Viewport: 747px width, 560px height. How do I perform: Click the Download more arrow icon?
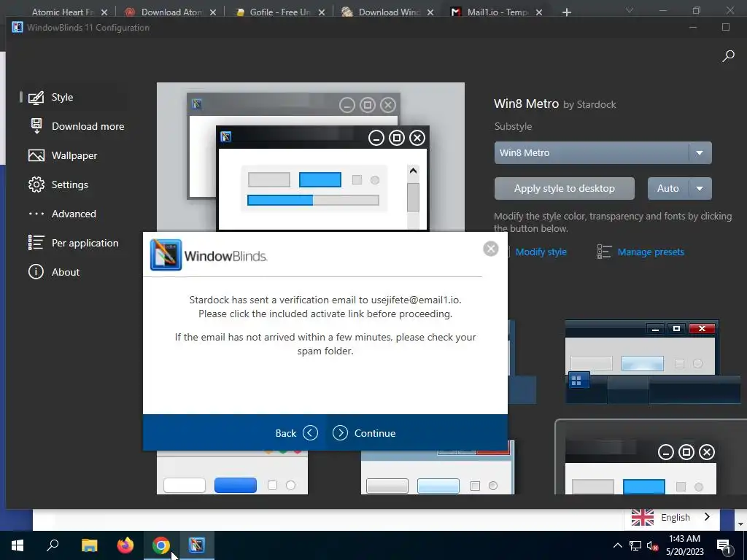36,126
